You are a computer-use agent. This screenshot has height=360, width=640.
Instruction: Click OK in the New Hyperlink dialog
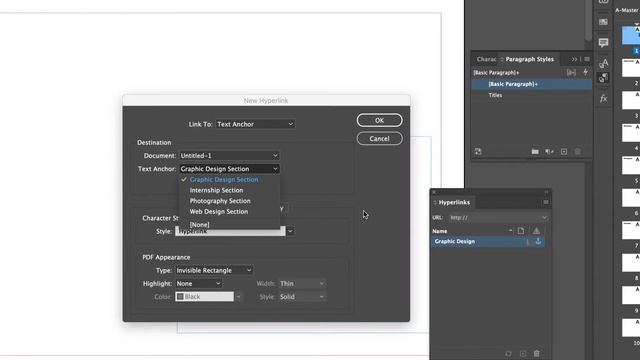click(379, 120)
